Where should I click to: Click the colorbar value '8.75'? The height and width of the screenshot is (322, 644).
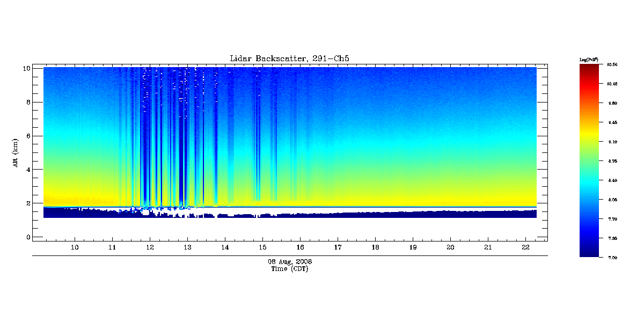pyautogui.click(x=612, y=161)
